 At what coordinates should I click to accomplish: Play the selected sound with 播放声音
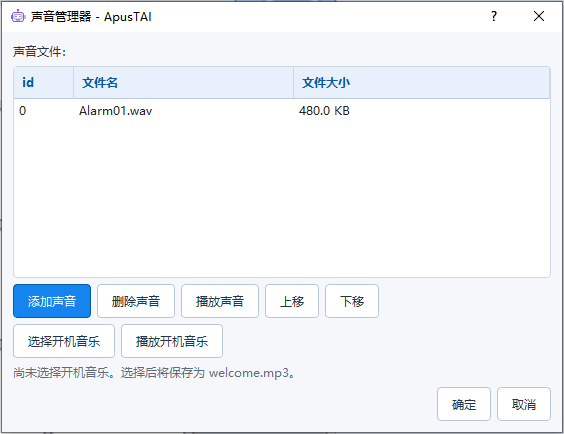click(x=220, y=301)
